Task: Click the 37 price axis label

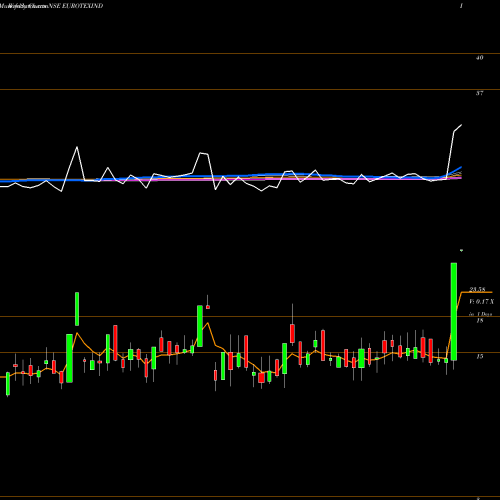Action: pos(479,93)
